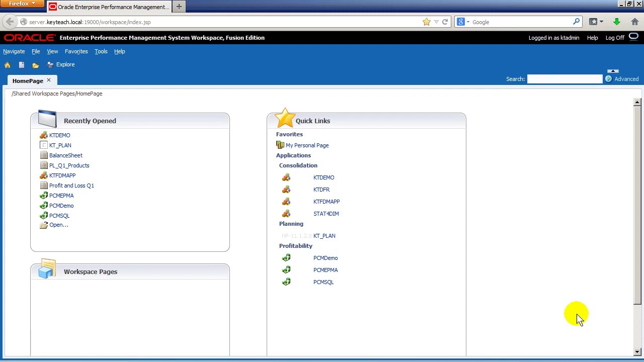The height and width of the screenshot is (362, 644).
Task: Click the bookmark star in URL bar
Action: [427, 22]
